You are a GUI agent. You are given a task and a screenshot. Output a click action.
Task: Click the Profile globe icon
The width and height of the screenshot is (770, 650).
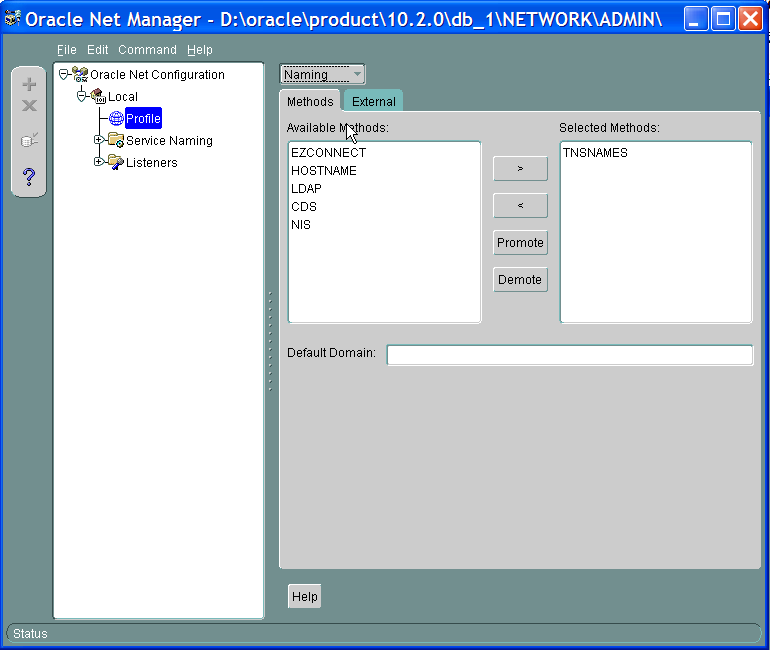pos(116,118)
